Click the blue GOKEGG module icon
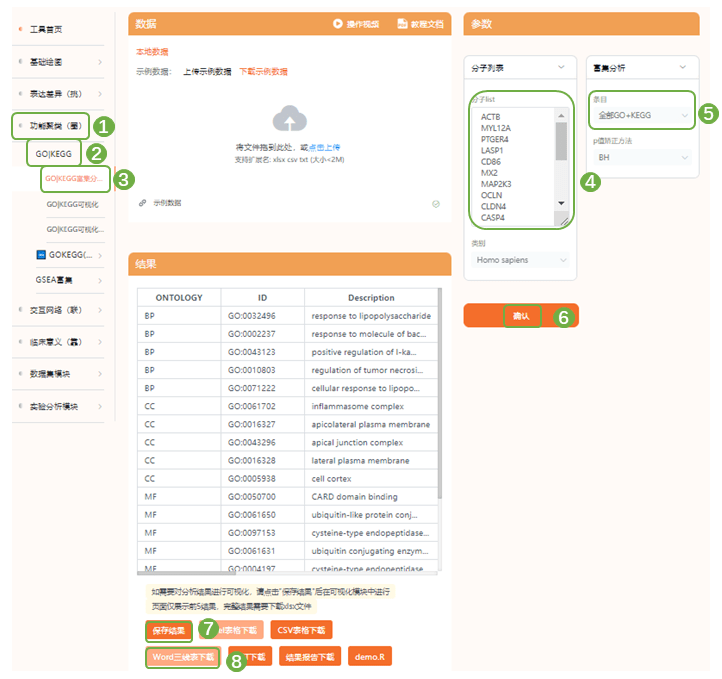This screenshot has width=722, height=679. point(40,254)
